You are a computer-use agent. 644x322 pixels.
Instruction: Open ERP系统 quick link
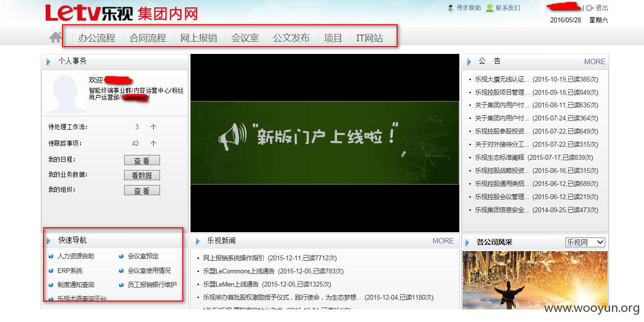pos(70,271)
